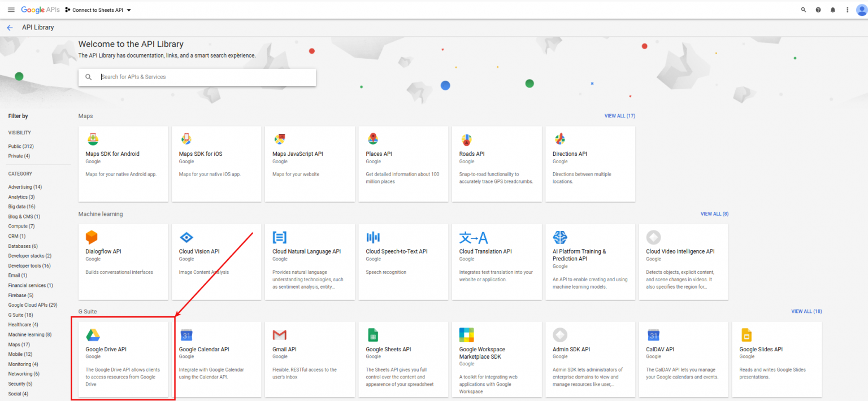Select the Google Sheets API icon
Viewport: 868px width, 401px height.
[x=372, y=335]
